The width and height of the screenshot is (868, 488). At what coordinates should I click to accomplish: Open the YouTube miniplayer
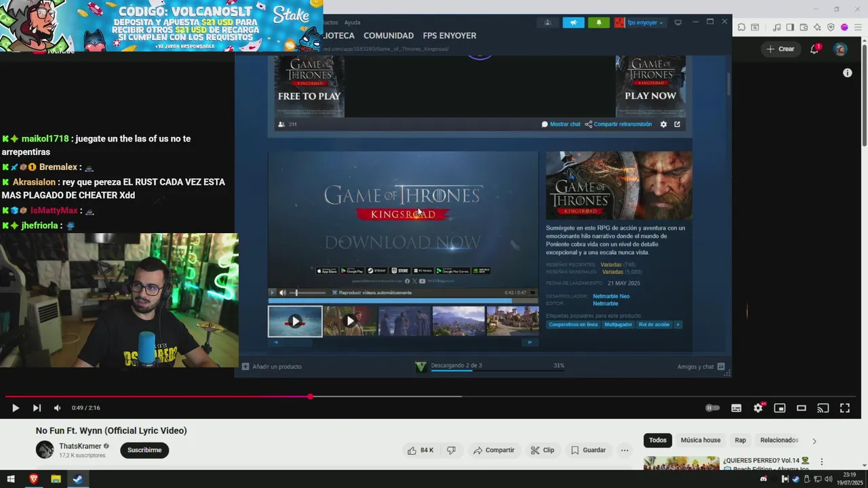click(780, 408)
